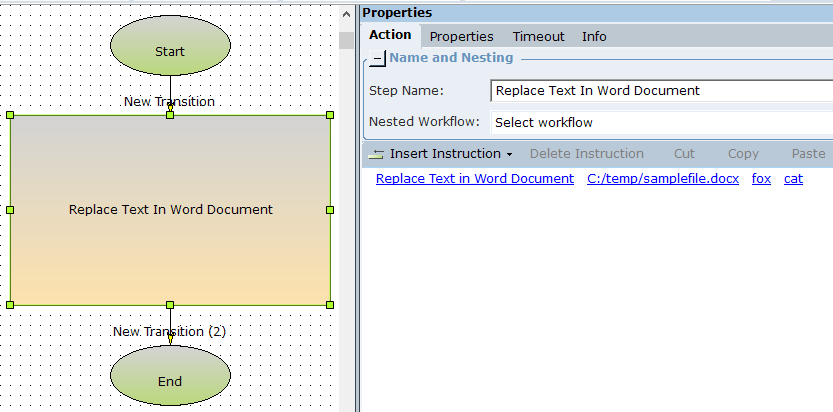
Task: Click the Step Name input field
Action: coord(660,91)
